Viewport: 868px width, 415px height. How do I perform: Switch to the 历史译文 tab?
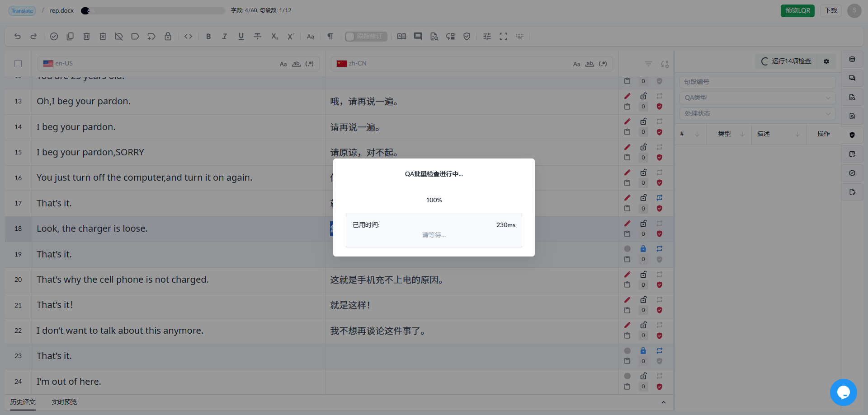click(x=23, y=402)
